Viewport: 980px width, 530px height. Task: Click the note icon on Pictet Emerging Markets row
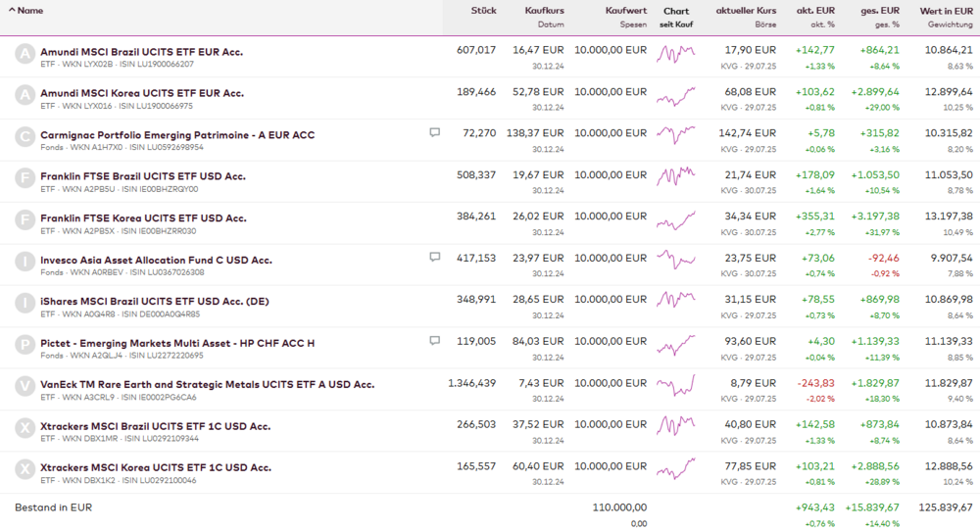(434, 341)
